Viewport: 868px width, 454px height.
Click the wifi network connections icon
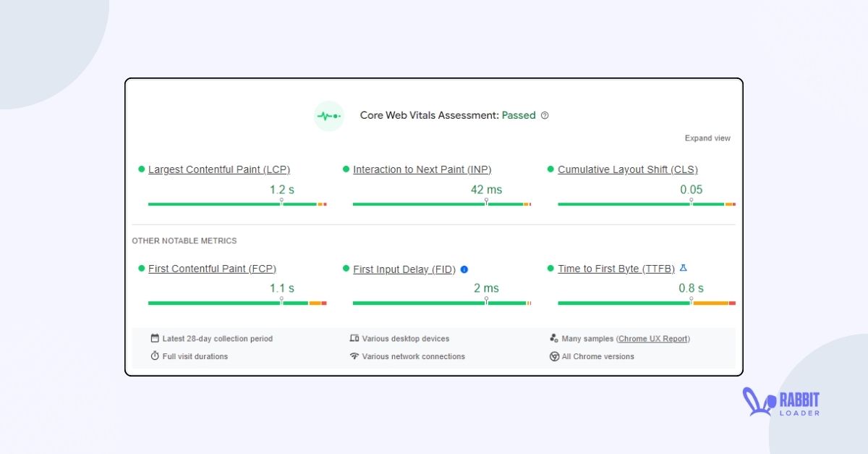point(354,356)
